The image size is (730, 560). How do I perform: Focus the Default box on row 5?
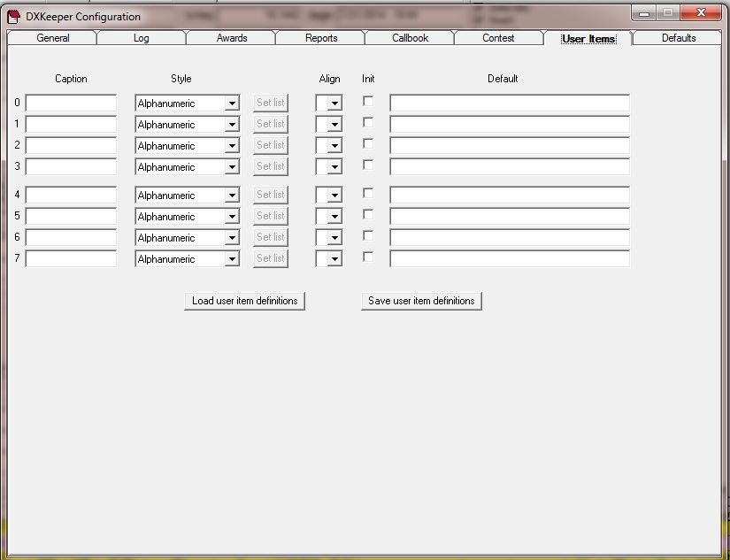tap(510, 217)
